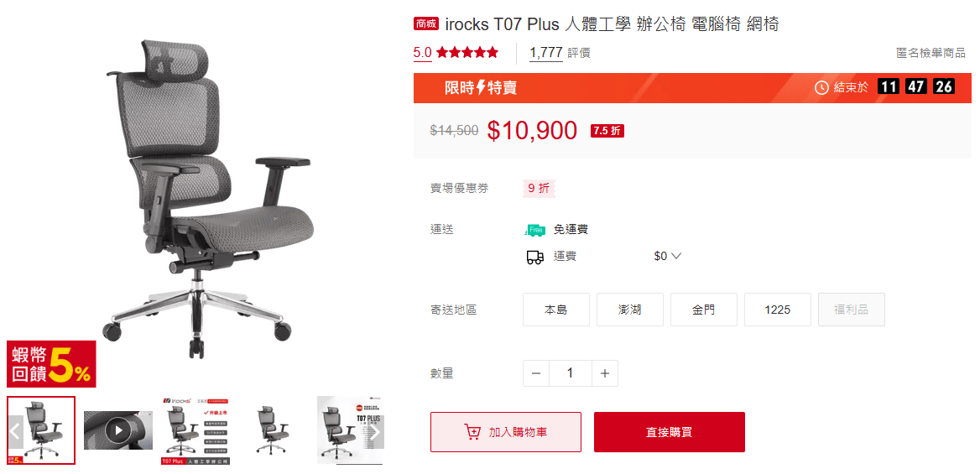Click the quantity input field
The image size is (980, 474).
[570, 373]
